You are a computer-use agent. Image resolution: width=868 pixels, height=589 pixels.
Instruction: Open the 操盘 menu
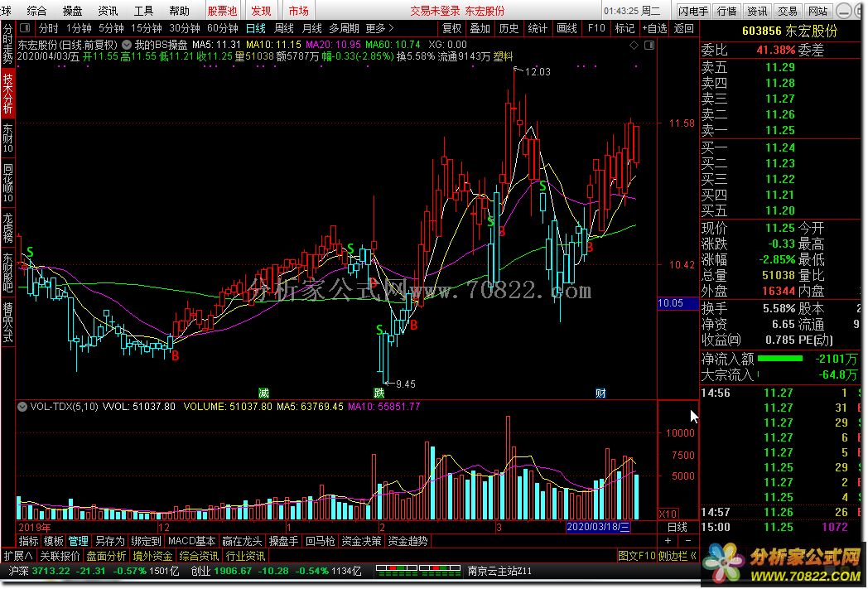[73, 11]
